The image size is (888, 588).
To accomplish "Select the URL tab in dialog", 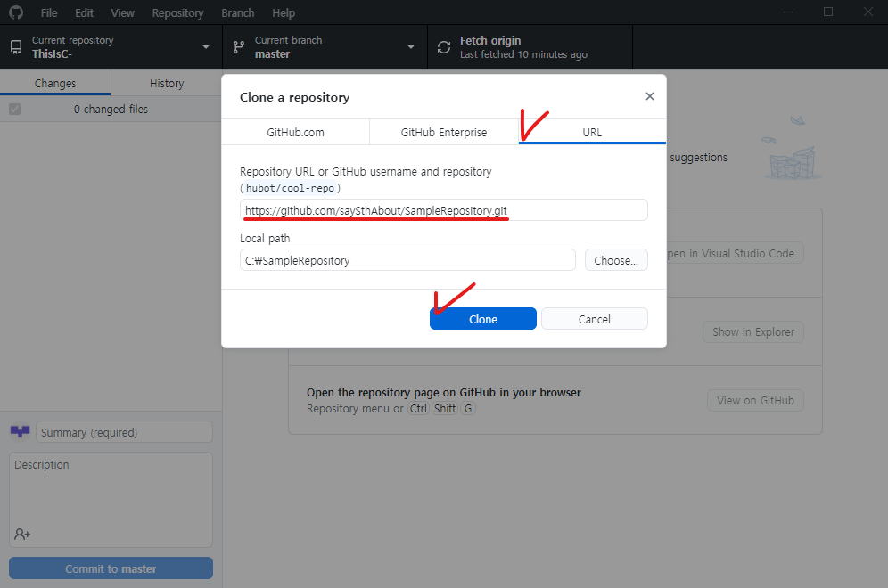I will pos(592,132).
